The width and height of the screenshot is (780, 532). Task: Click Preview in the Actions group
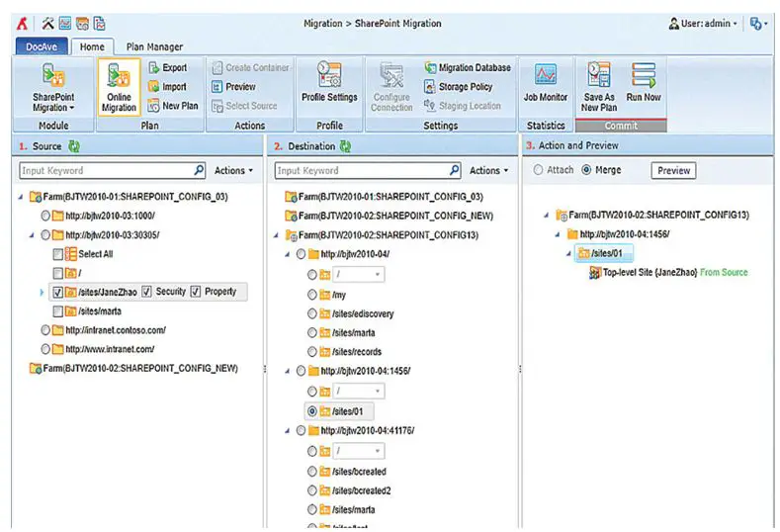pyautogui.click(x=233, y=87)
